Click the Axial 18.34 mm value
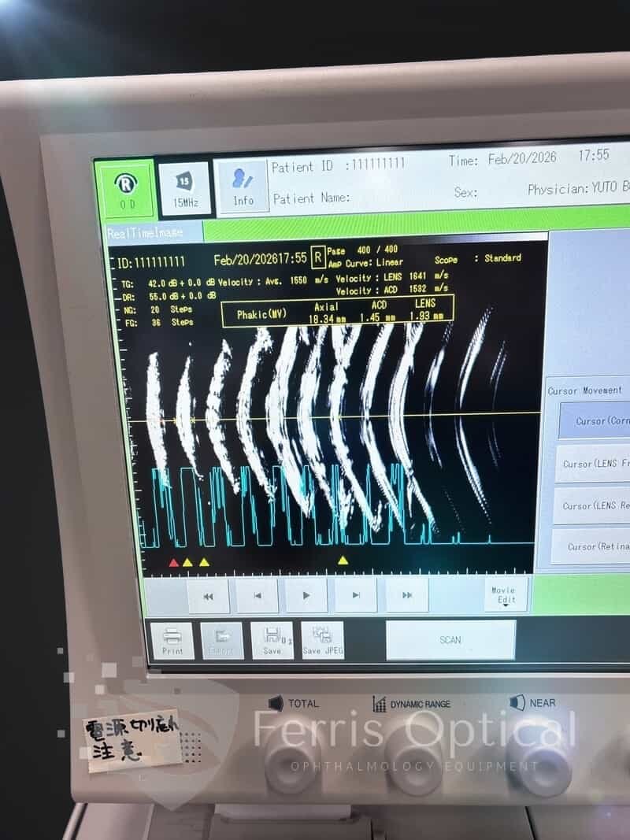The width and height of the screenshot is (630, 840). (327, 319)
